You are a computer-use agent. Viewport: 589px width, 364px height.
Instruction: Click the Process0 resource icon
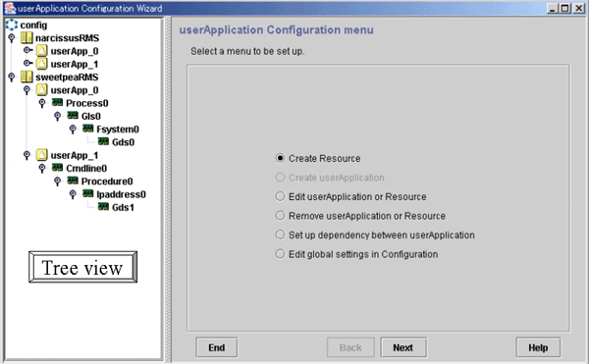[x=57, y=102]
